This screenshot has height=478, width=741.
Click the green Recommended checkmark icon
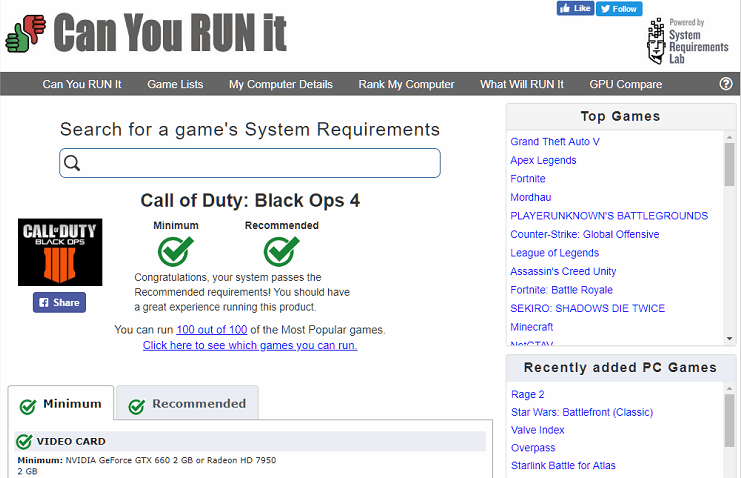pyautogui.click(x=281, y=250)
